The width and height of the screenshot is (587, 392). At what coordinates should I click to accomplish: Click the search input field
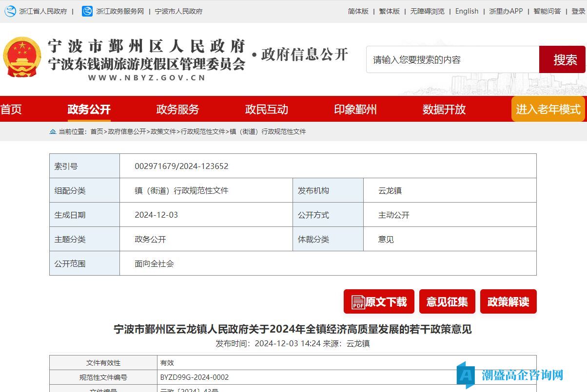point(452,60)
